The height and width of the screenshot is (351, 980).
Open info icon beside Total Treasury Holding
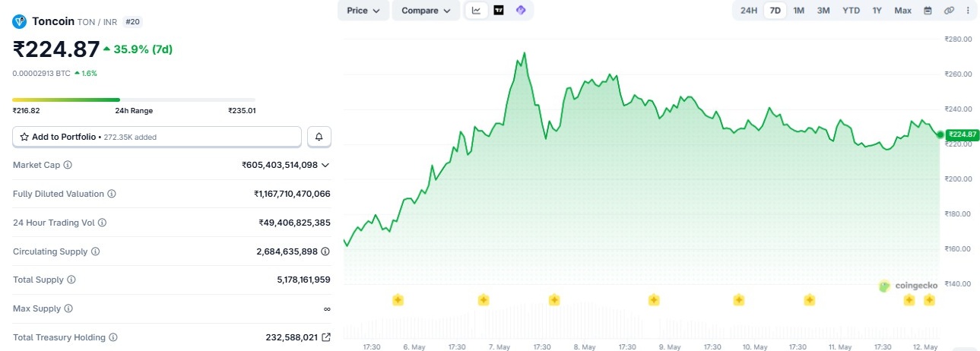[x=113, y=337]
